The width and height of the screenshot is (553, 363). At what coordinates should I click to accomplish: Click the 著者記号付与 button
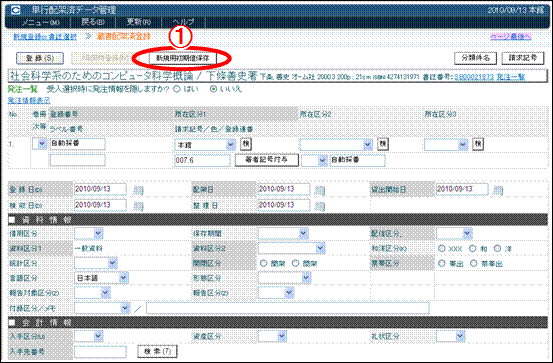267,160
